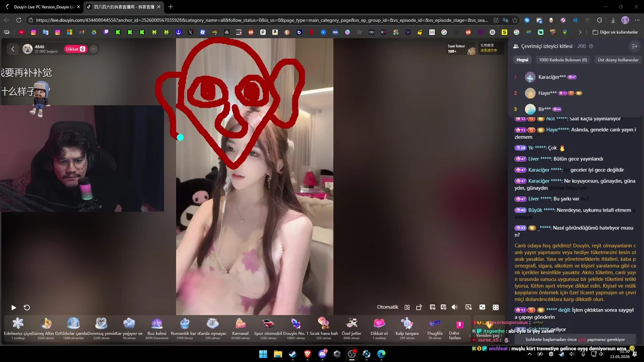Screen dimensions: 644x362
Task: Toggle the danmaku comment overlay icon
Action: click(x=432, y=307)
